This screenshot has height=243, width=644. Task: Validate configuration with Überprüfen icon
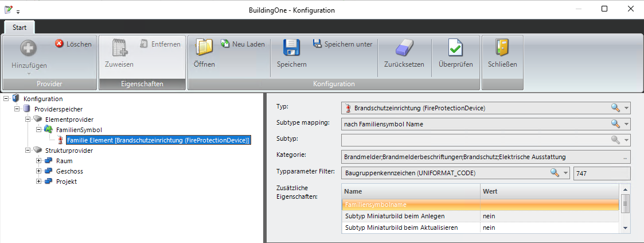455,48
